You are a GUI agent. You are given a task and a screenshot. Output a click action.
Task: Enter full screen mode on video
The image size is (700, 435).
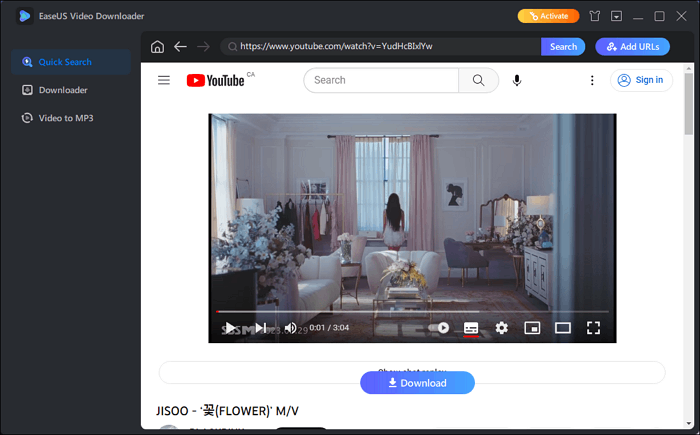(x=593, y=328)
